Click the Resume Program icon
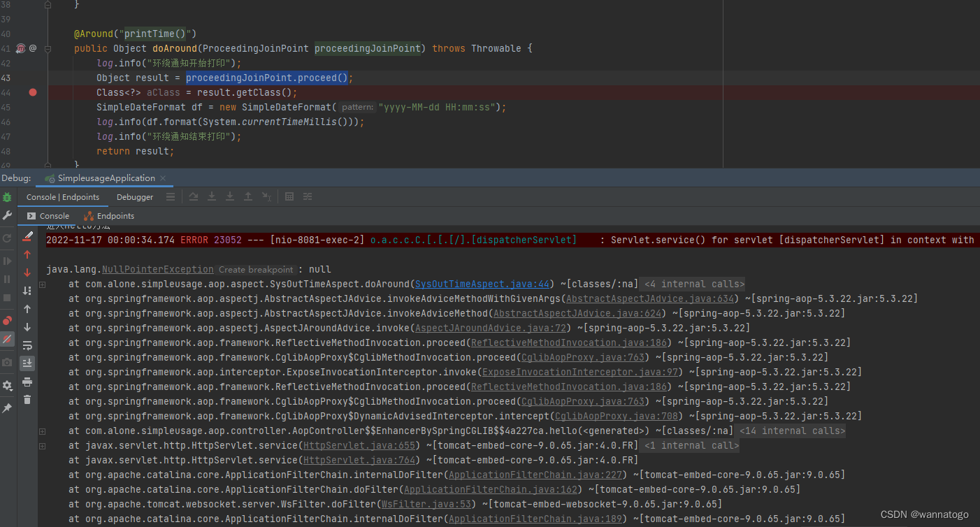 (7, 261)
